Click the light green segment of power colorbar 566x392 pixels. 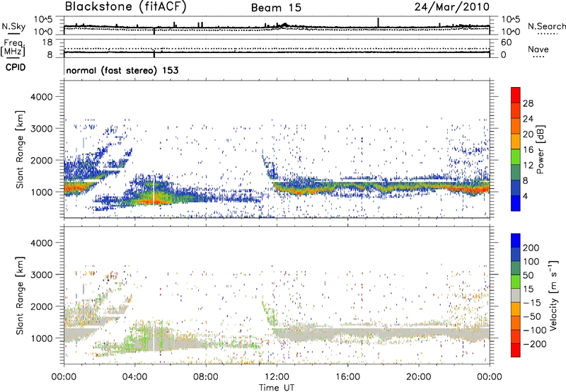point(516,157)
